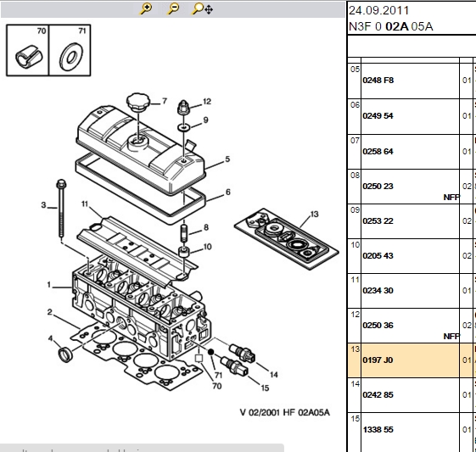Select part number 0253 22
This screenshot has height=452, width=476.
pos(378,220)
